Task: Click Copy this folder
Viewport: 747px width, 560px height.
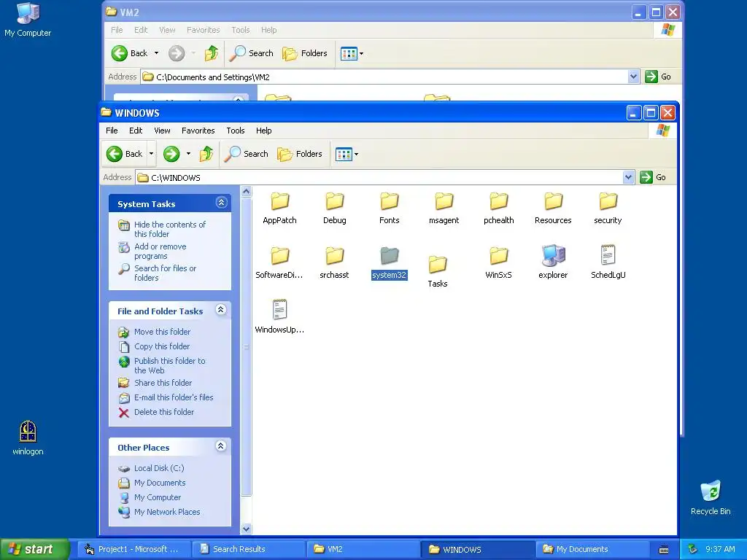Action: 161,346
